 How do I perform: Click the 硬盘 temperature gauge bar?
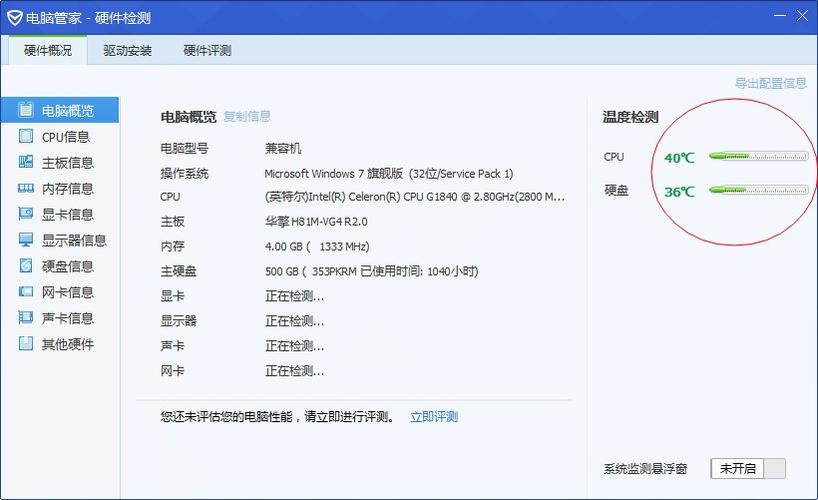pos(759,190)
